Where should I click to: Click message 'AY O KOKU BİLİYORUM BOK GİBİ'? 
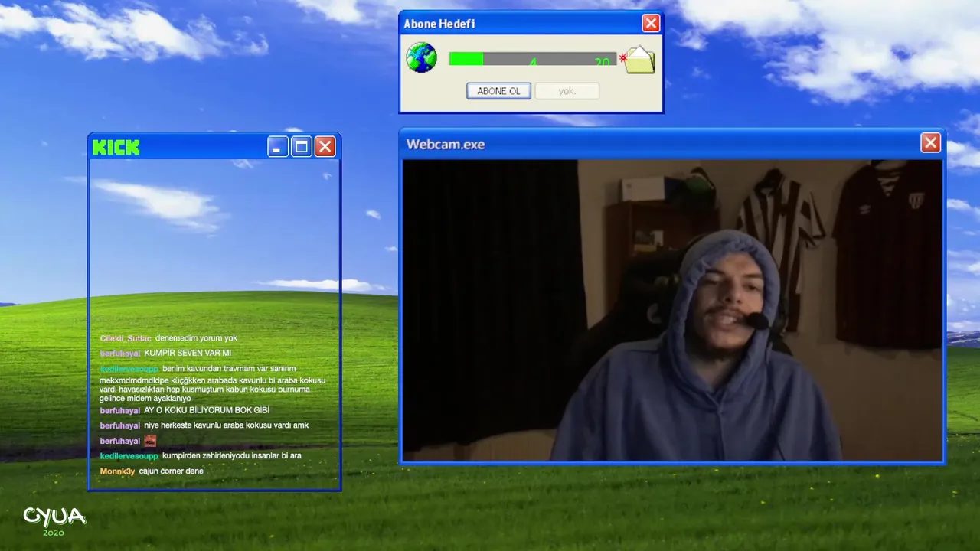[x=207, y=410]
